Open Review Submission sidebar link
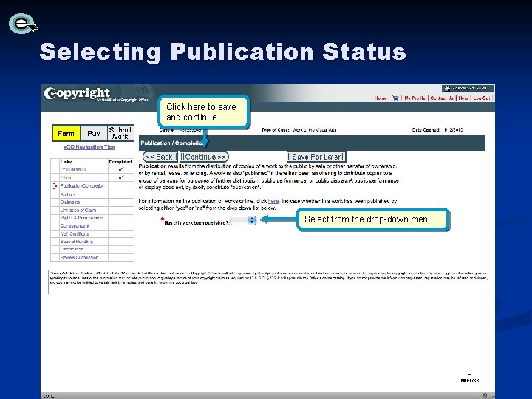Screen dimensions: 532x399 click(79, 258)
